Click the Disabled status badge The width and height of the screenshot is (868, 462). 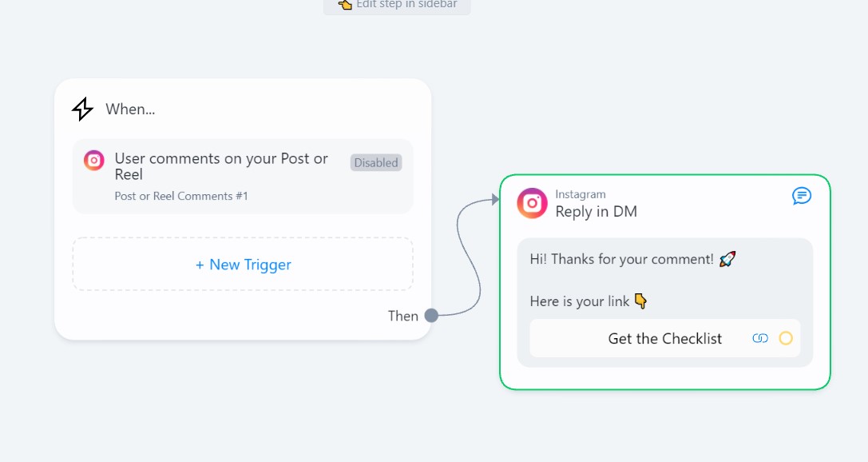tap(376, 163)
